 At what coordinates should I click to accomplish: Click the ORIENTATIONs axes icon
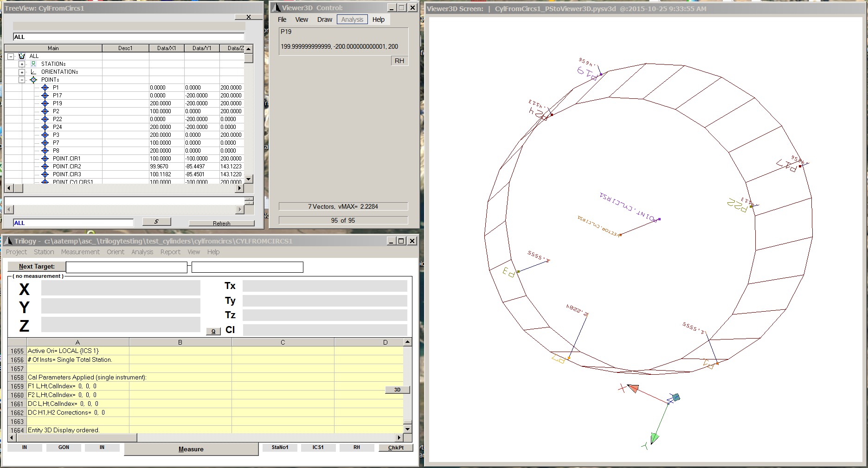[33, 72]
